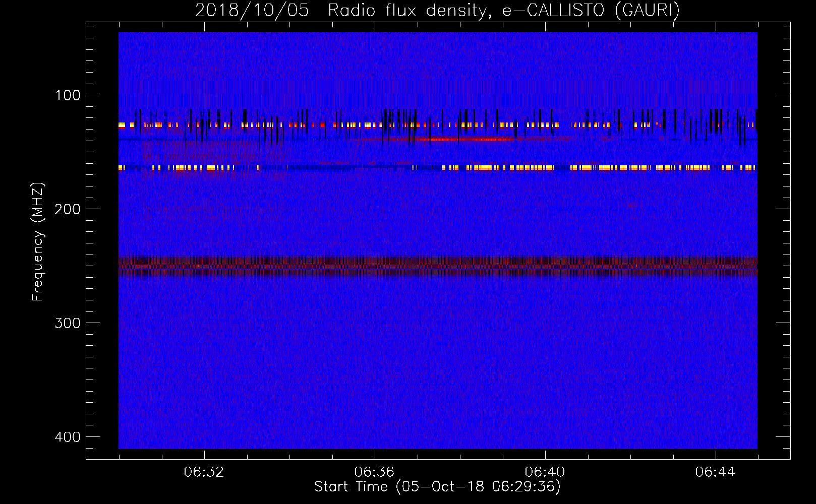Image resolution: width=816 pixels, height=504 pixels.
Task: Click the 400 frequency tick label
Action: (68, 437)
